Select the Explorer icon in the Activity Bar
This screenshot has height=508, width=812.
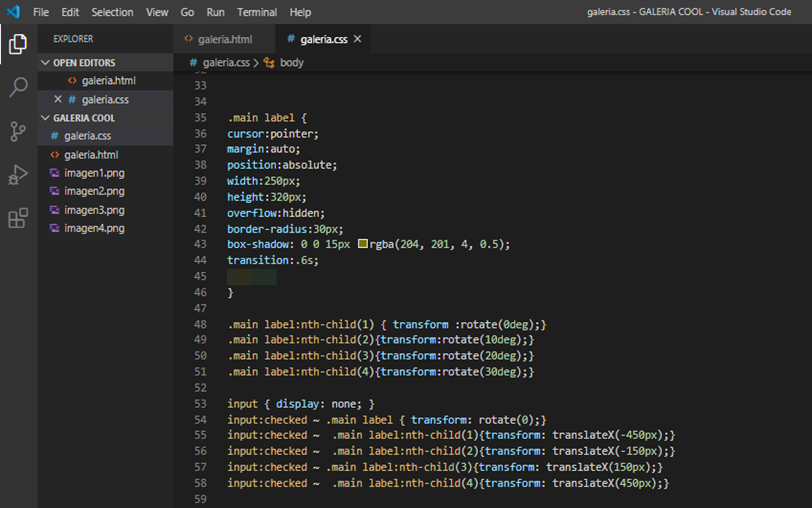click(17, 44)
